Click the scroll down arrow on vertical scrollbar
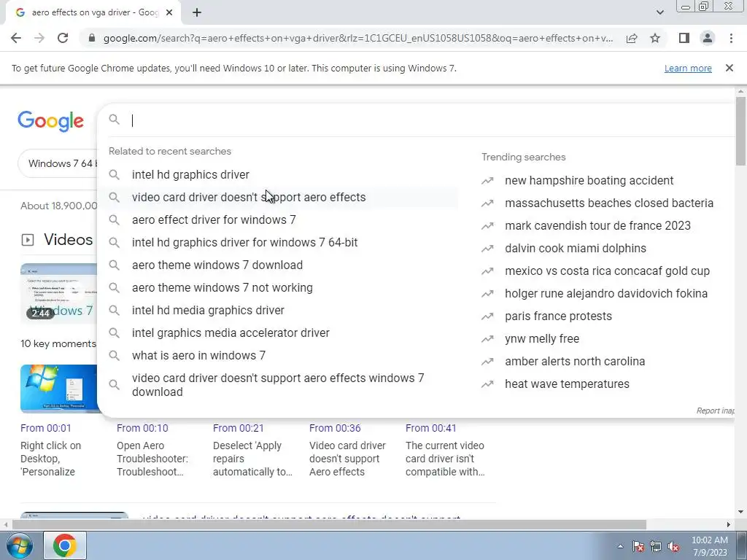Image resolution: width=747 pixels, height=560 pixels. (x=740, y=512)
